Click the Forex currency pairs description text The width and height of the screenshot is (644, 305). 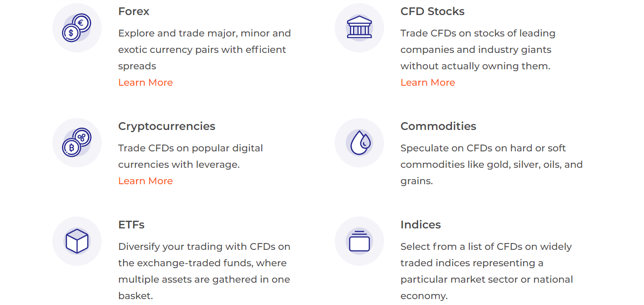tap(204, 50)
